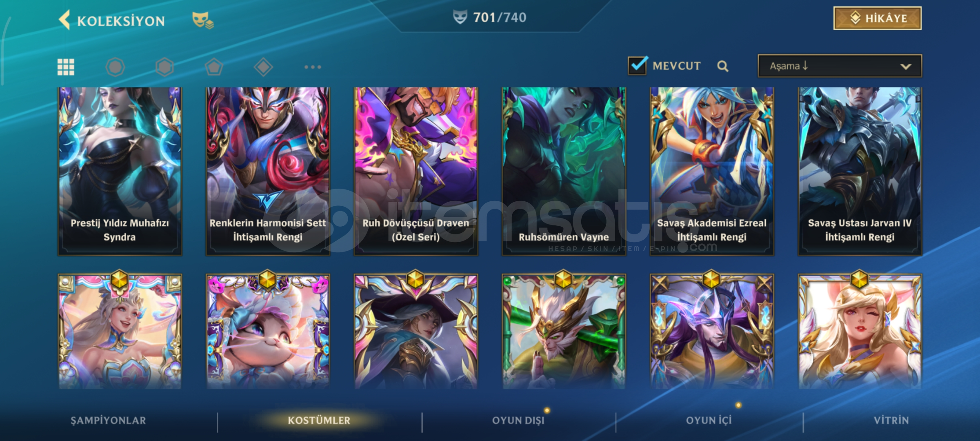Switch to the ŞAMPİYONLAR tab
Viewport: 980px width, 441px height.
pos(108,421)
